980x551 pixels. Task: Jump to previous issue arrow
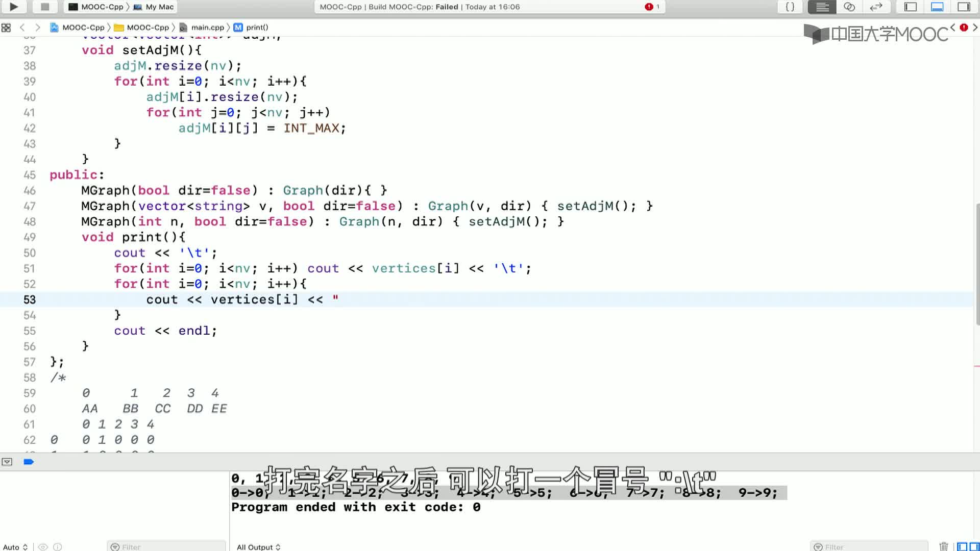click(952, 28)
